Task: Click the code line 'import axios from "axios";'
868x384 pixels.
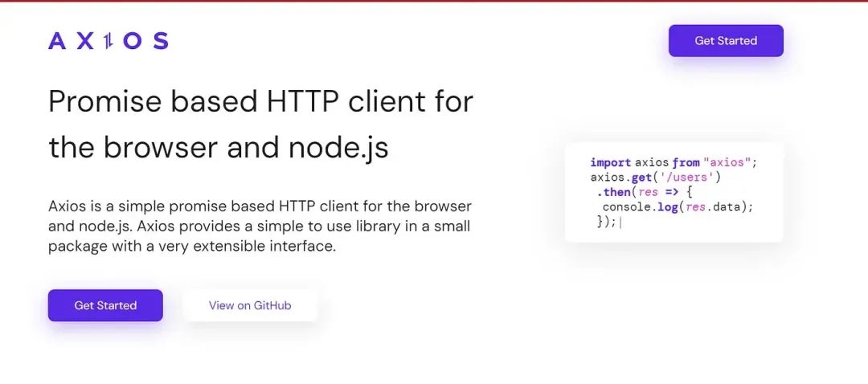Action: (x=674, y=162)
